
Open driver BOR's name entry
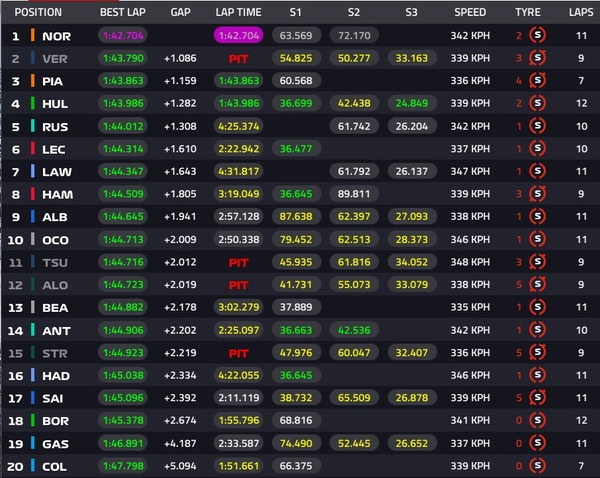pos(55,420)
